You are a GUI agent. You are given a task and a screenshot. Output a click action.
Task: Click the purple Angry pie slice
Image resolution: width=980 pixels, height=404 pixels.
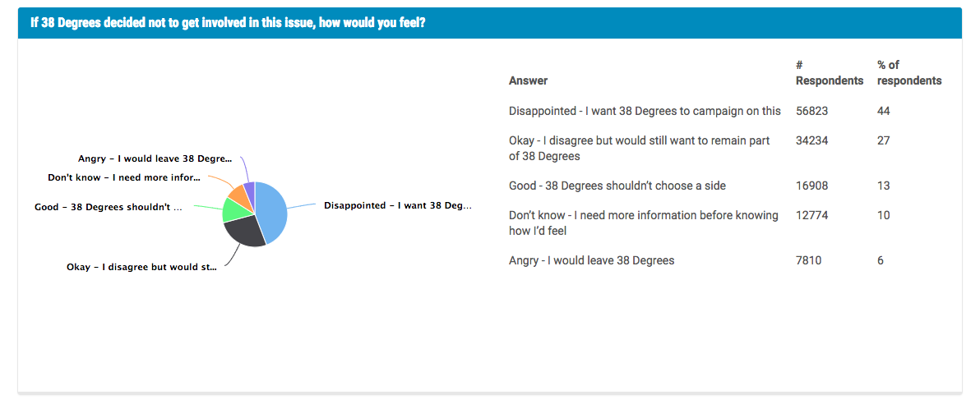pyautogui.click(x=249, y=189)
